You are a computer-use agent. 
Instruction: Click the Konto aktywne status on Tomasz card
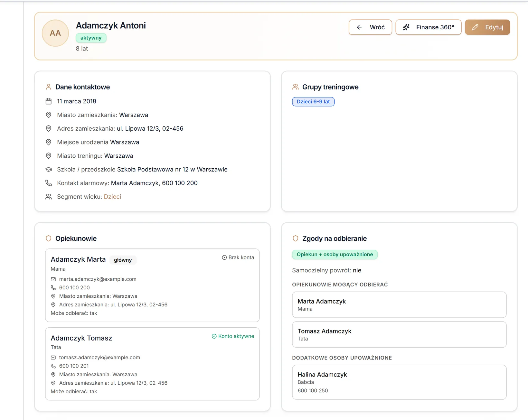[x=233, y=336]
